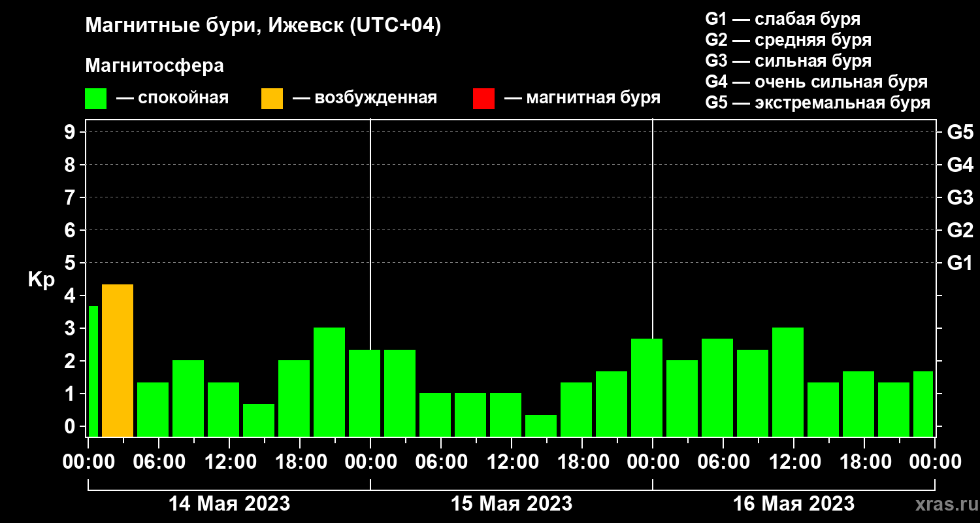
Task: Click the 'G4 — очень сильная буря' description
Action: point(817,82)
